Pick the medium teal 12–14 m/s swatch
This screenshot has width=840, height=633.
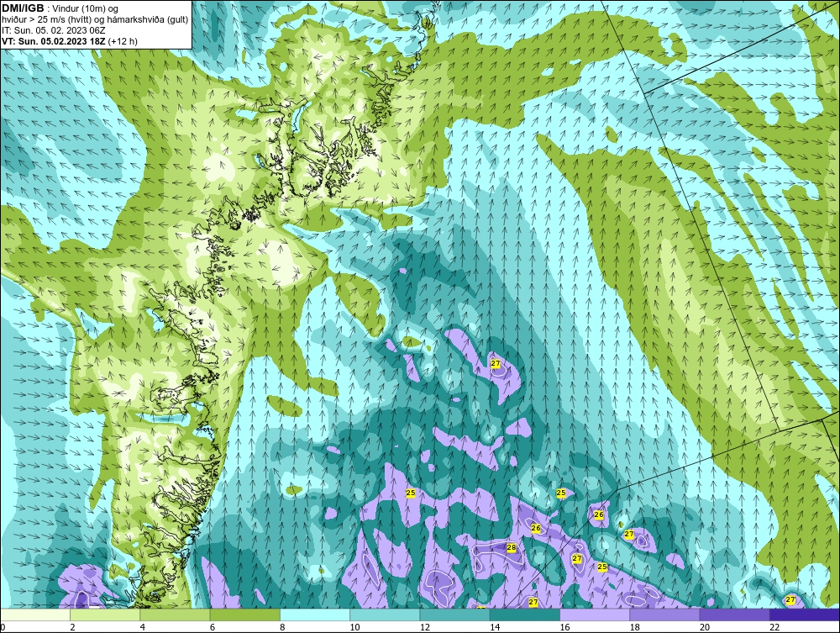[454, 615]
